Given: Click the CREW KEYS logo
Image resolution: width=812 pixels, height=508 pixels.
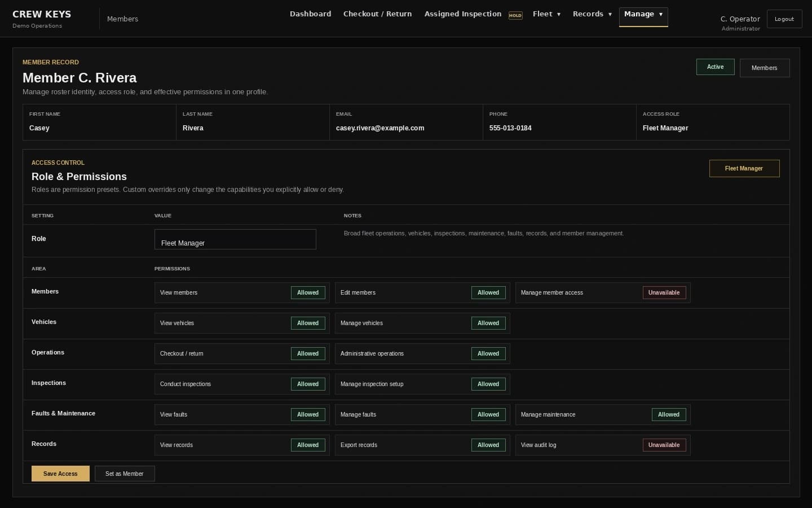Looking at the screenshot, I should point(42,14).
